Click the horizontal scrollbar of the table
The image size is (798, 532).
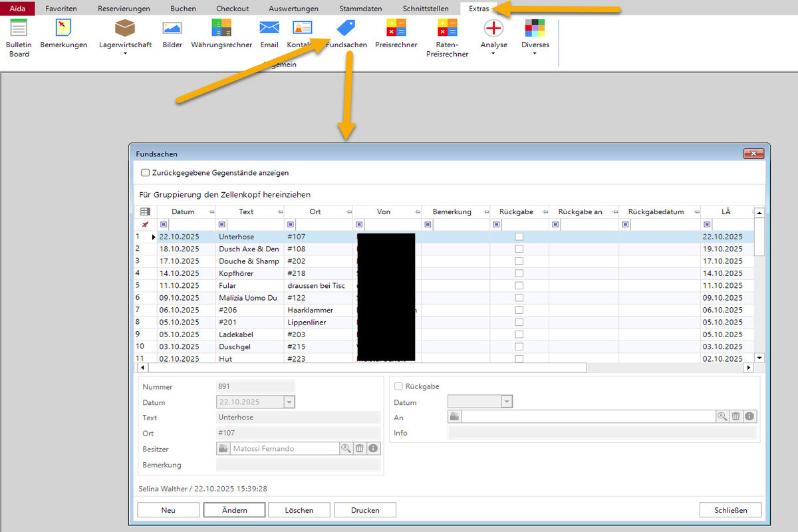[x=366, y=368]
